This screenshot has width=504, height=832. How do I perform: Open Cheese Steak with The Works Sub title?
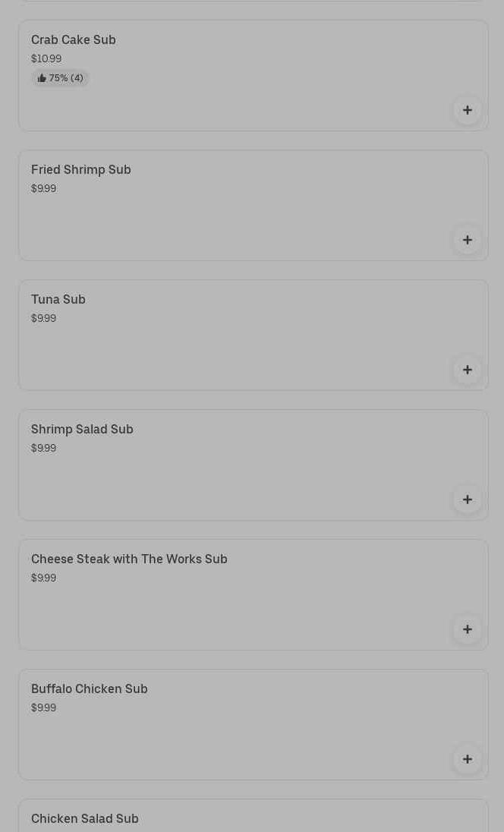129,559
